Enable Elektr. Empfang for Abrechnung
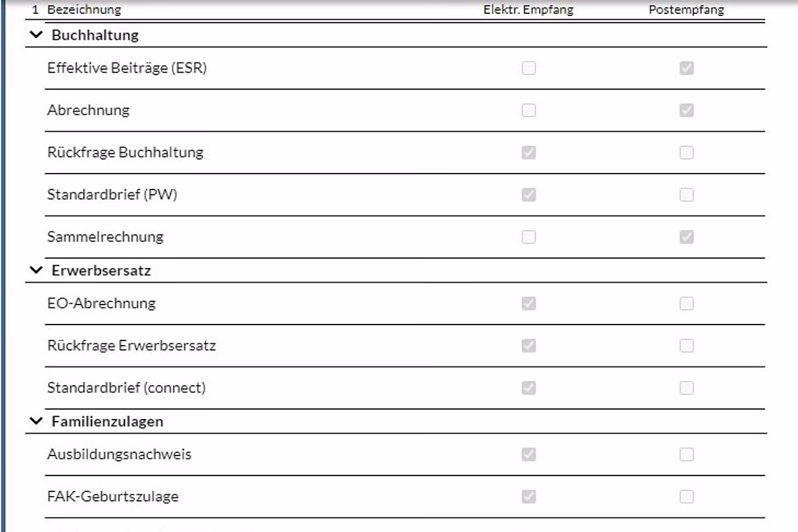The width and height of the screenshot is (798, 532). coord(529,110)
